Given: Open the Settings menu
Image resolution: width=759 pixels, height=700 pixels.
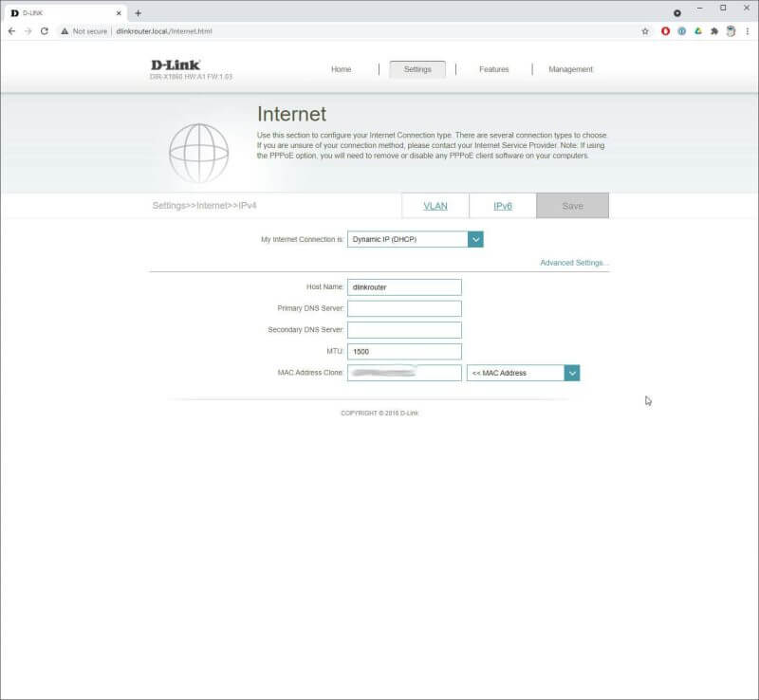Looking at the screenshot, I should coord(417,69).
